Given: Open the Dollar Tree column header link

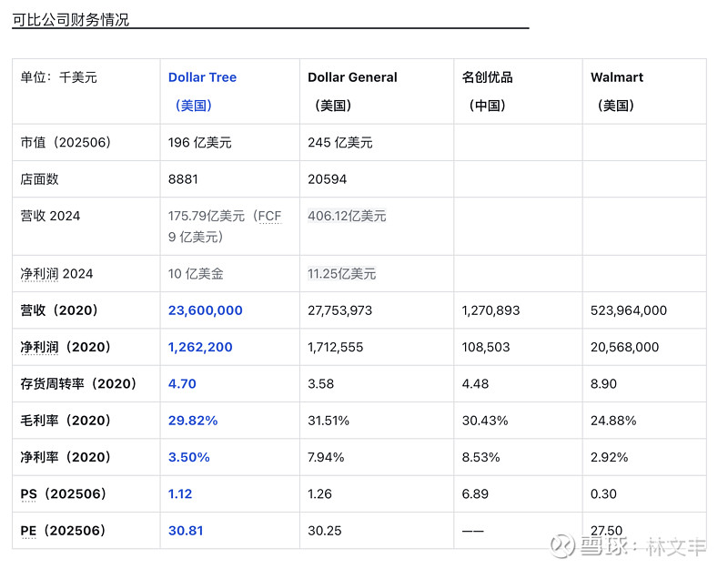Looking at the screenshot, I should click(202, 77).
